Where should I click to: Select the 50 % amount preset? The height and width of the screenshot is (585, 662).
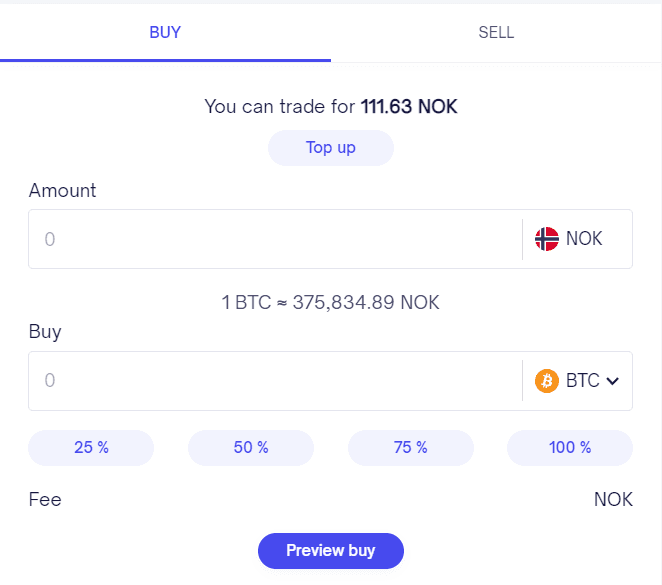[251, 448]
